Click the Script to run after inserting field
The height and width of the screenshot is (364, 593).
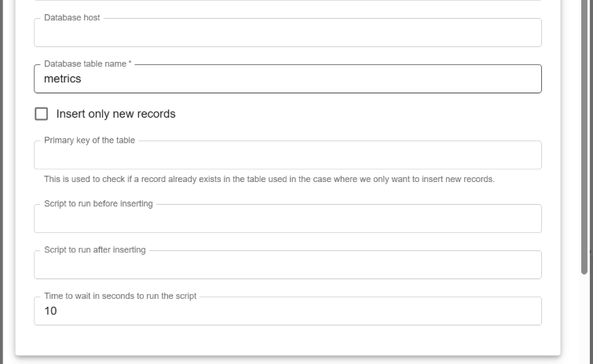[287, 266]
